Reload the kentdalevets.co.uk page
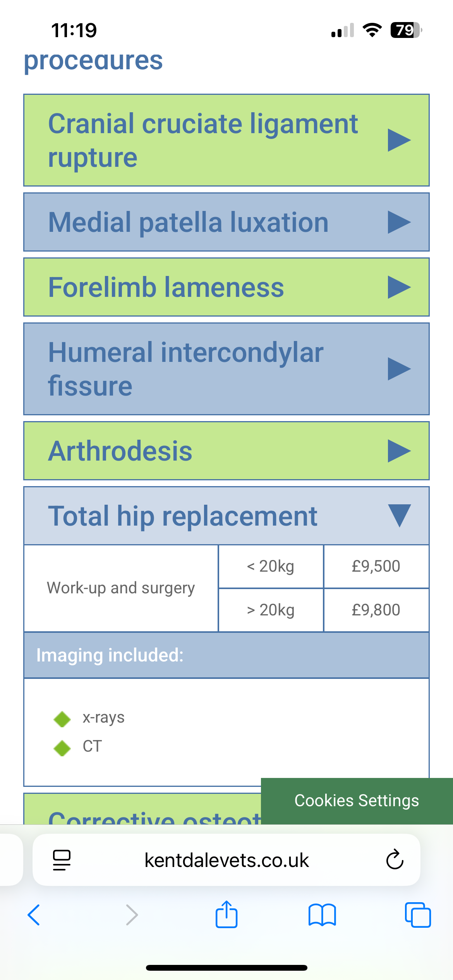 coord(395,860)
